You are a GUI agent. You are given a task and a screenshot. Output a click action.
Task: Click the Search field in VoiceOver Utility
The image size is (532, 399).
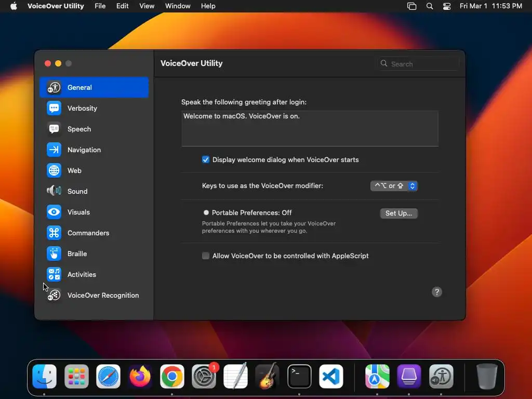(418, 64)
